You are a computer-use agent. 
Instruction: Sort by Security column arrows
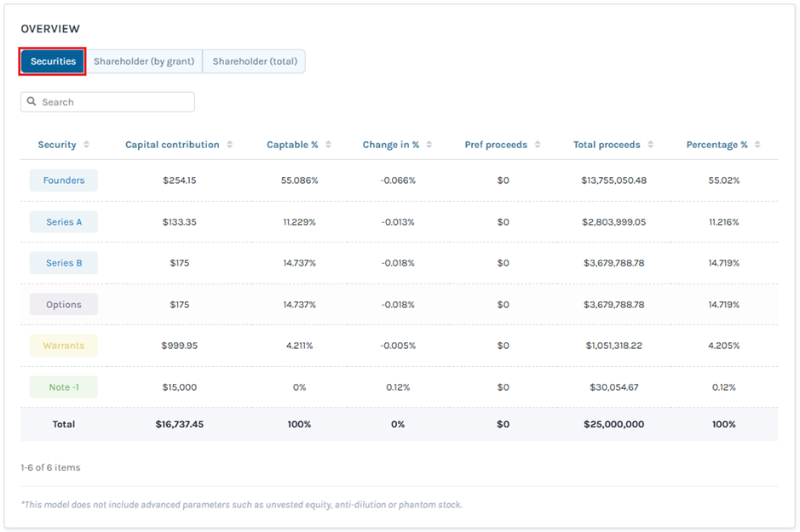pyautogui.click(x=86, y=145)
